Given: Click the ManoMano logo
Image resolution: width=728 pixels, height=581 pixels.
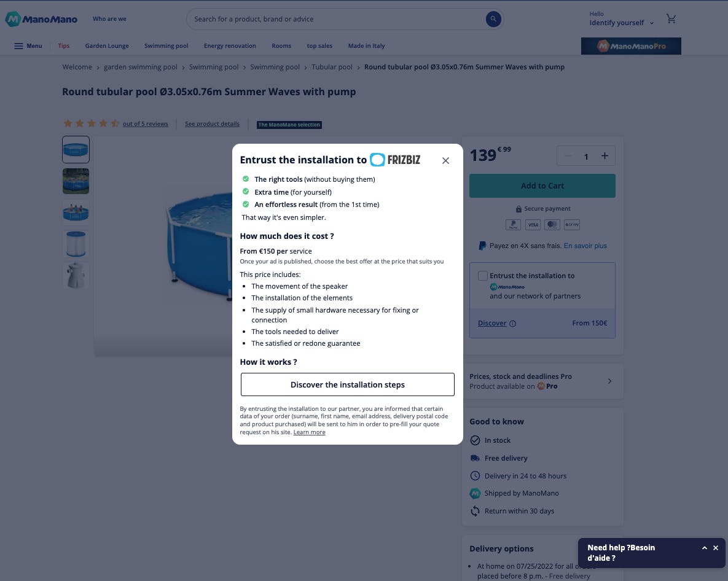Looking at the screenshot, I should (x=41, y=19).
